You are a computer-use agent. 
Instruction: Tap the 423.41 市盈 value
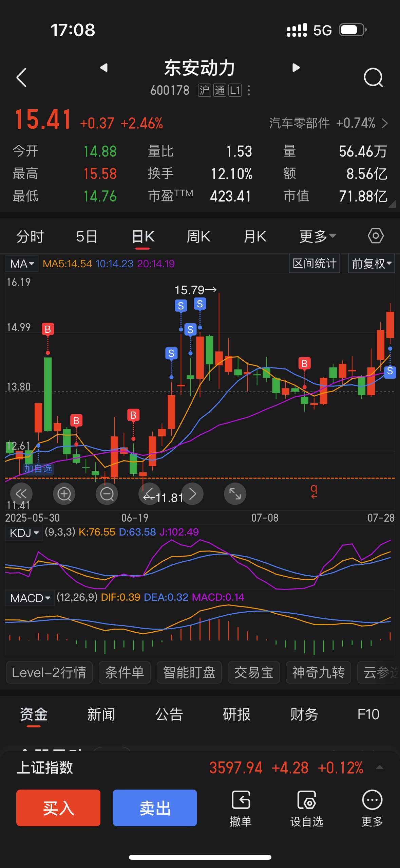[230, 196]
